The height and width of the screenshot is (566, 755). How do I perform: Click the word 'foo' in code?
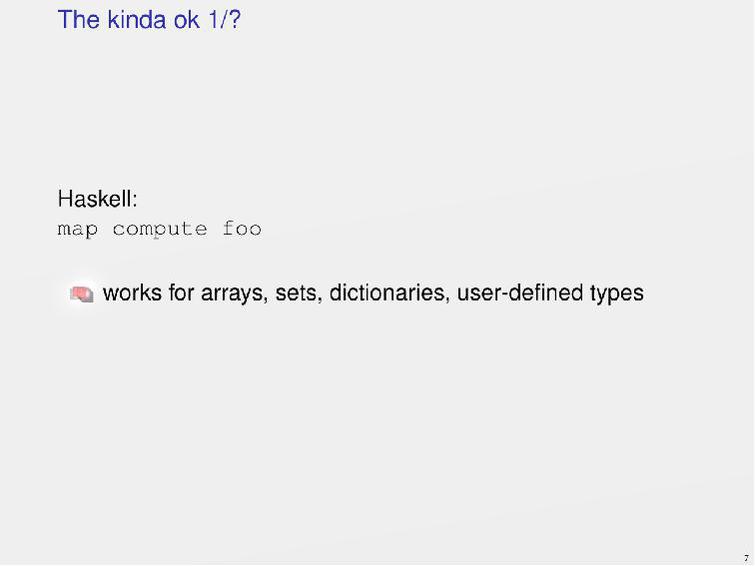click(242, 229)
